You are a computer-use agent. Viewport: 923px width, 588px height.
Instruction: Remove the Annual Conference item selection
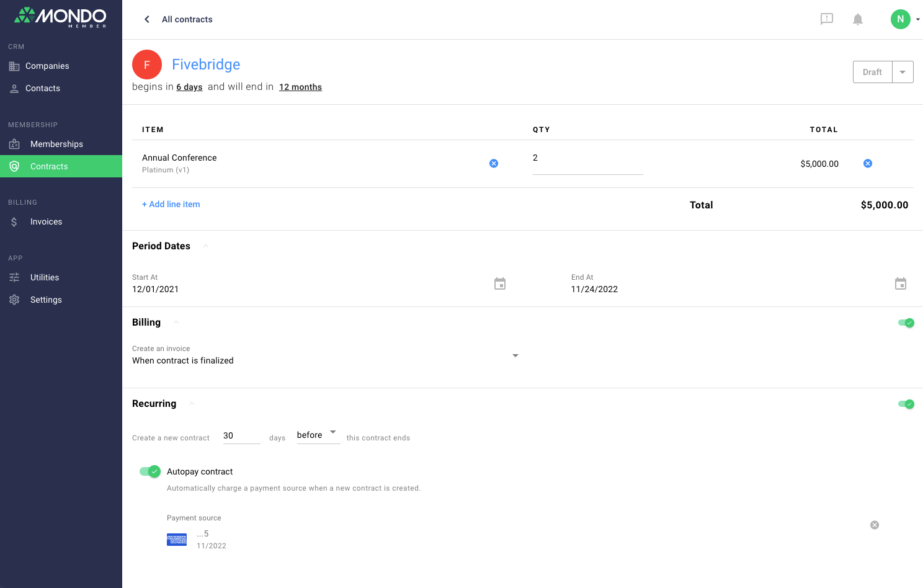494,164
